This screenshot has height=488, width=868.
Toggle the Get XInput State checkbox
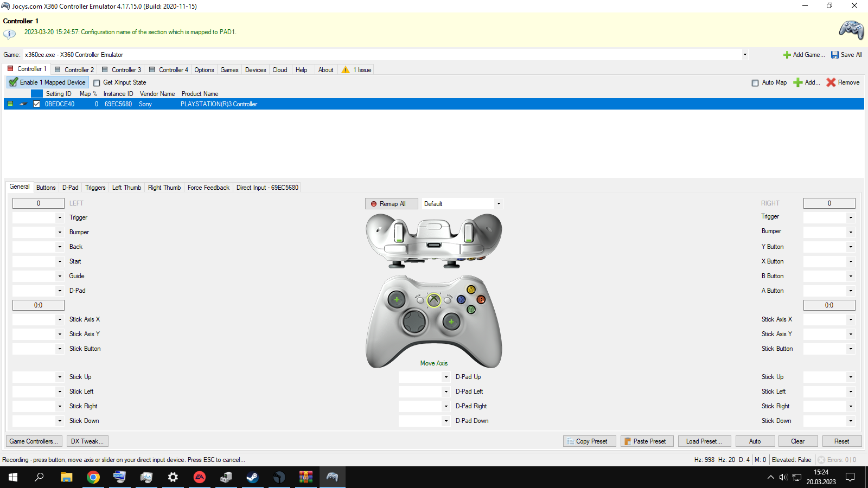pos(97,83)
